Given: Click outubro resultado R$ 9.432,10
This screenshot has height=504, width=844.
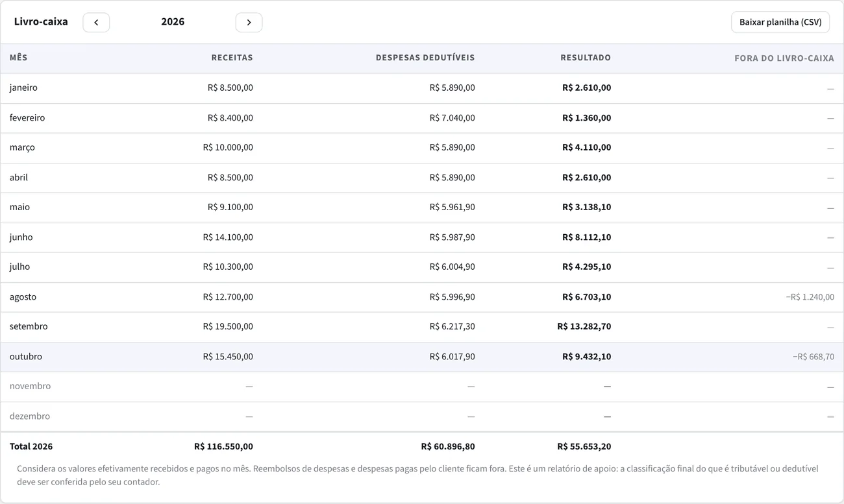Looking at the screenshot, I should pyautogui.click(x=587, y=357).
